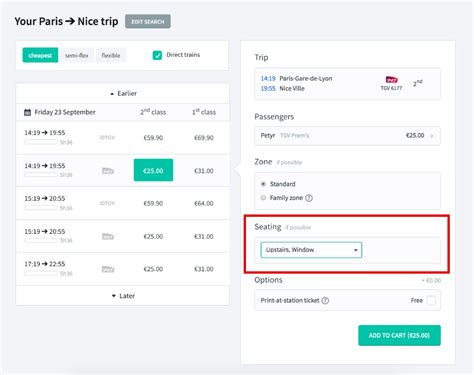Select €59.90 2nd class on 14:19 iDTGV train
This screenshot has width=474, height=375.
[x=153, y=138]
